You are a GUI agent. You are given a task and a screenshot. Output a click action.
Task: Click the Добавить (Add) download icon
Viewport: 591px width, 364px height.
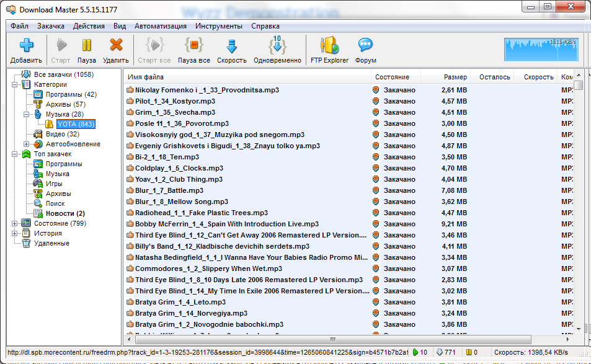pyautogui.click(x=26, y=45)
